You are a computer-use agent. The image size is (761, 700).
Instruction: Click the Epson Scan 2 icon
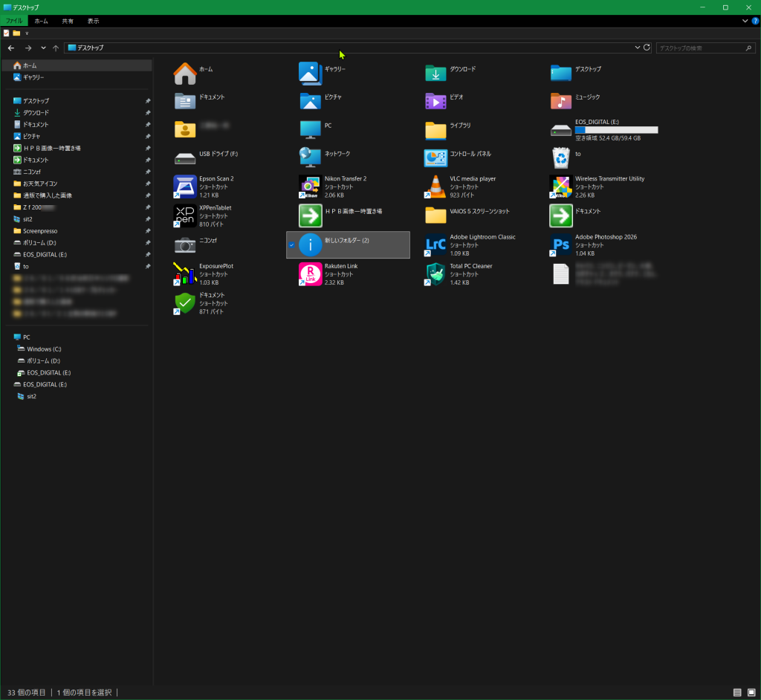(184, 187)
